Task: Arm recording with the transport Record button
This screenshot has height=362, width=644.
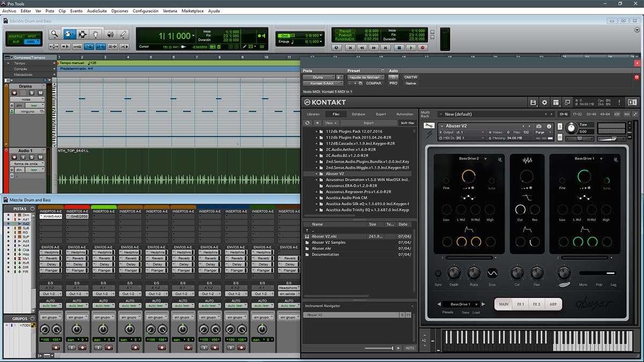Action: pos(422,47)
